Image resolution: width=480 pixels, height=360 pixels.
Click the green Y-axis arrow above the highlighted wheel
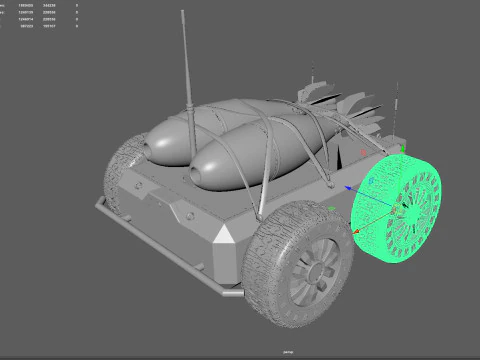point(402,149)
